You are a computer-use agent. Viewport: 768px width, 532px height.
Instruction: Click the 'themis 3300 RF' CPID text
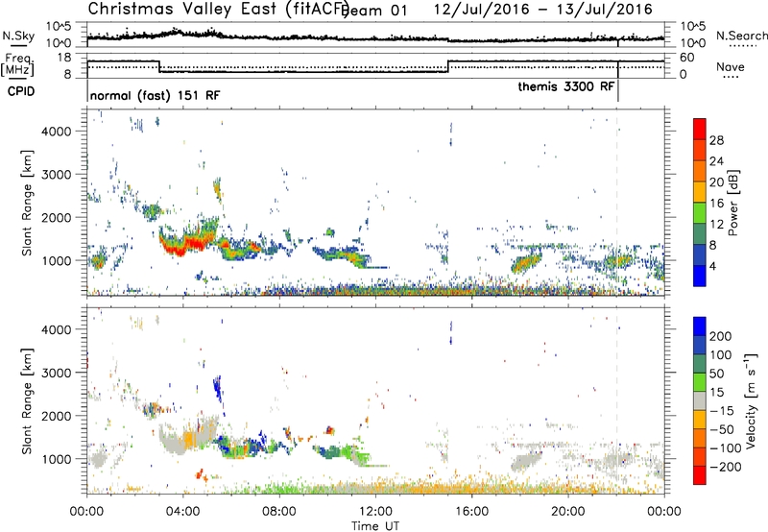tap(565, 86)
